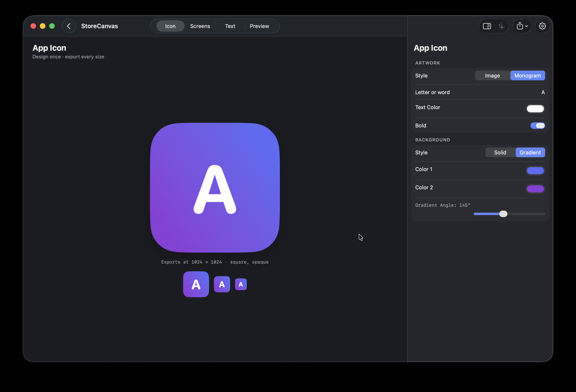Close the window with the red button

(33, 26)
